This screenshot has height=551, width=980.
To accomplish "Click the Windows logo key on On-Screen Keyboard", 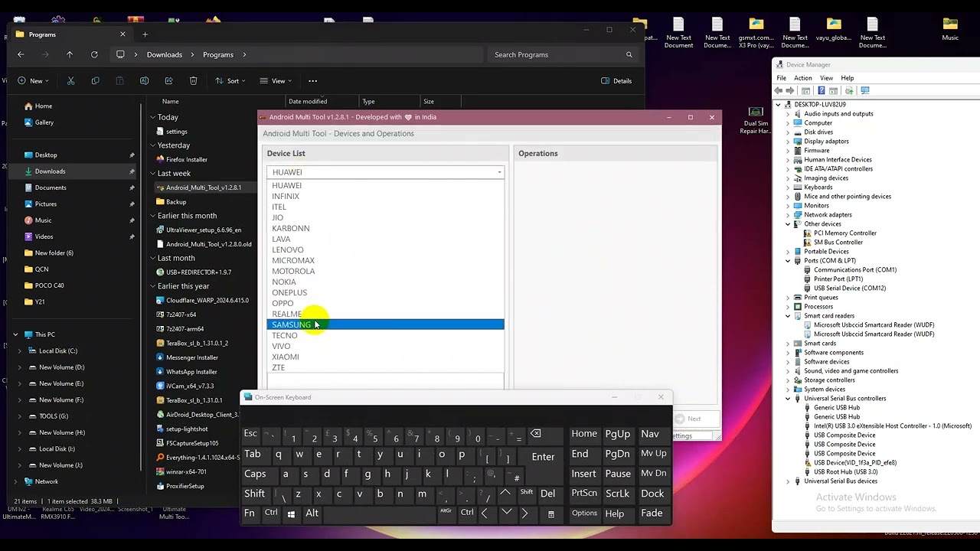I will point(291,514).
